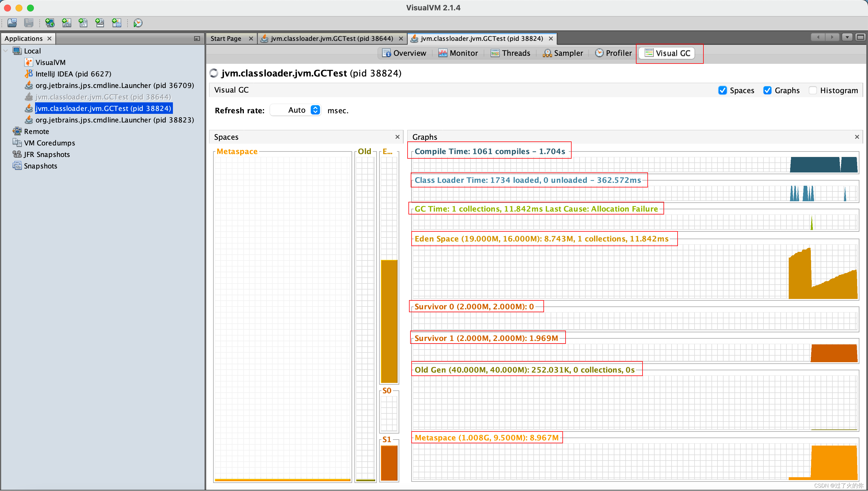Close the Graphs panel
Viewport: 868px width, 491px height.
pos(857,137)
